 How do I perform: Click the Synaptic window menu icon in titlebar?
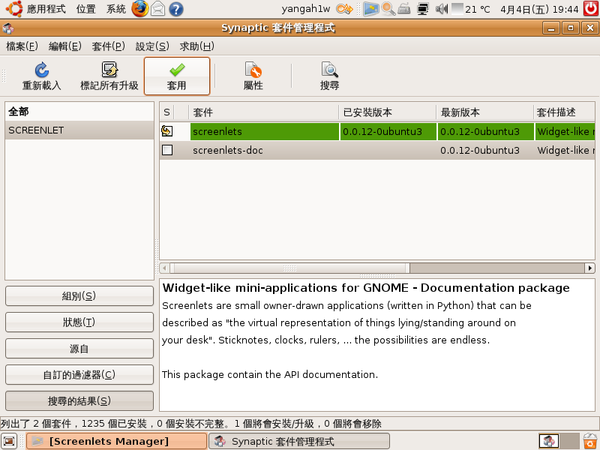pos(8,28)
